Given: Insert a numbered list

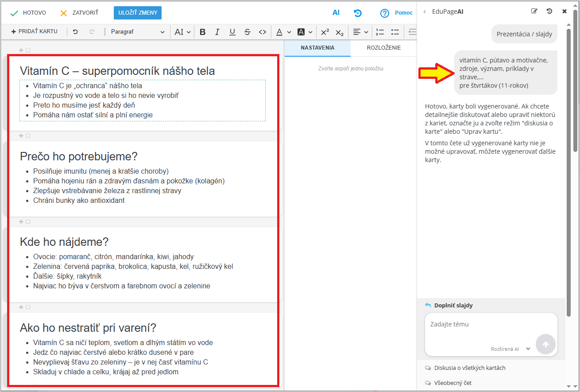Looking at the screenshot, I should [x=380, y=32].
